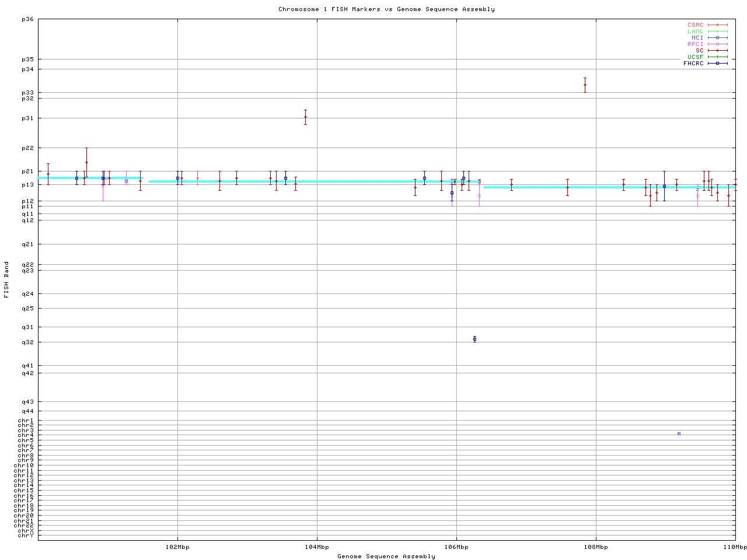Click the gray marker on the chr4 row
This screenshot has height=560, width=747.
pyautogui.click(x=679, y=433)
